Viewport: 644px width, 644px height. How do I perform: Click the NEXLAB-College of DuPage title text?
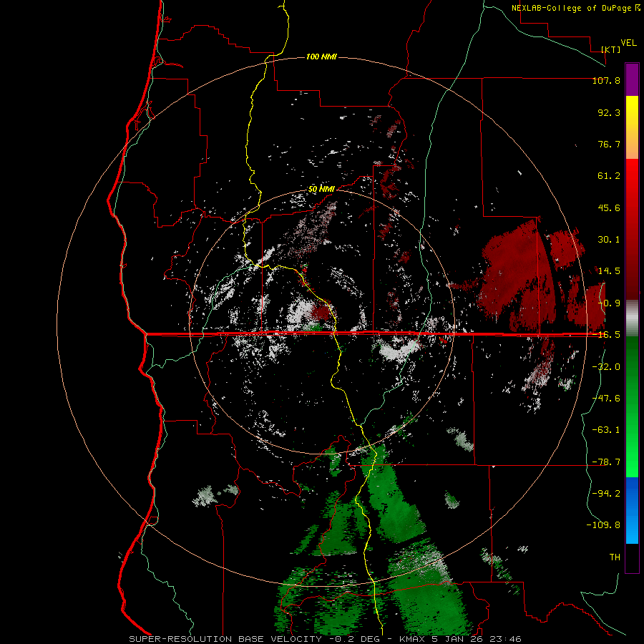click(571, 8)
